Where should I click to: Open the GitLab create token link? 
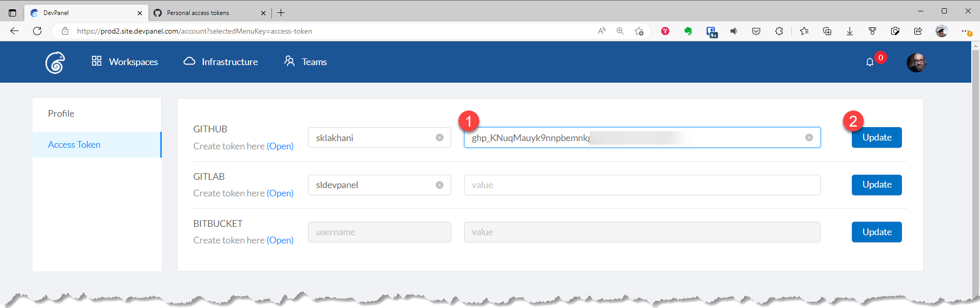point(280,193)
